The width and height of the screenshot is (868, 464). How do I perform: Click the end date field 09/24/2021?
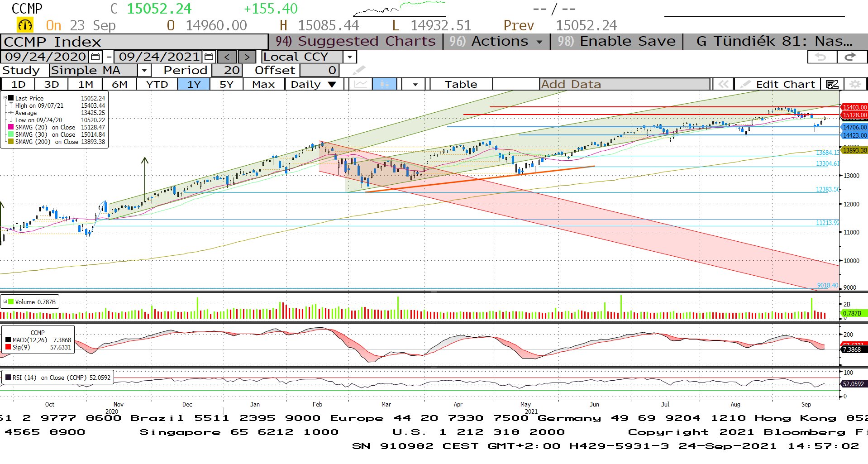(159, 57)
